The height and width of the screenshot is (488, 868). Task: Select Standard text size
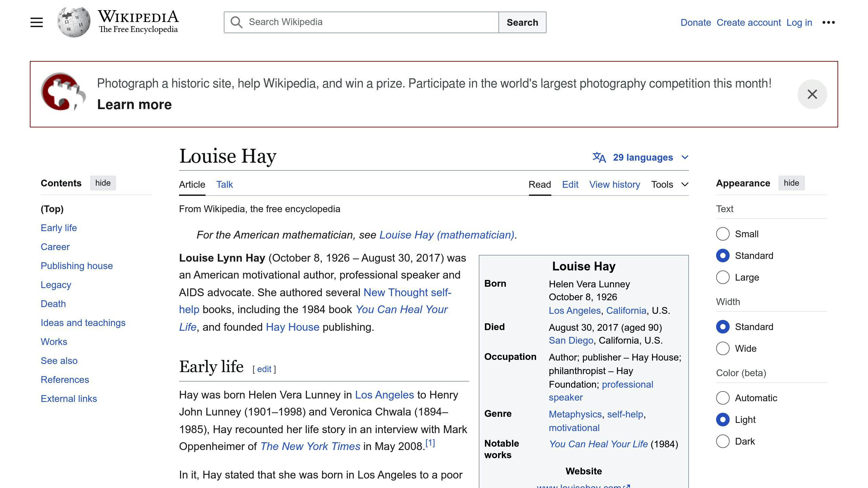pyautogui.click(x=723, y=256)
